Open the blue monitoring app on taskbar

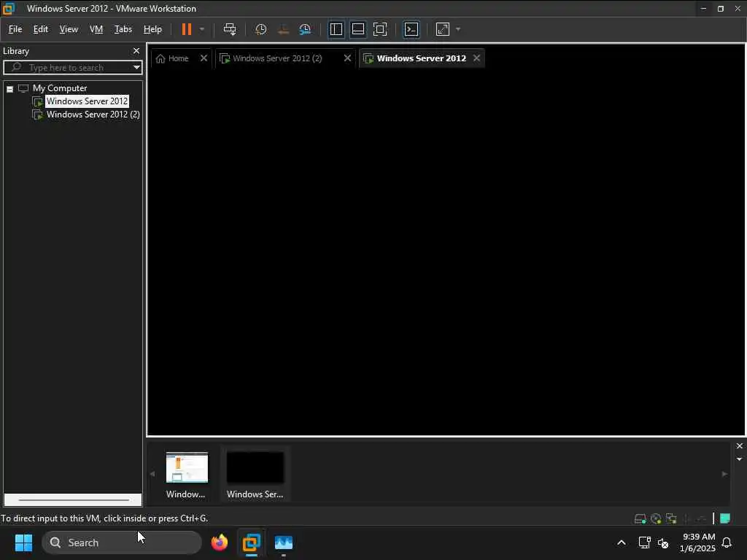coord(284,542)
